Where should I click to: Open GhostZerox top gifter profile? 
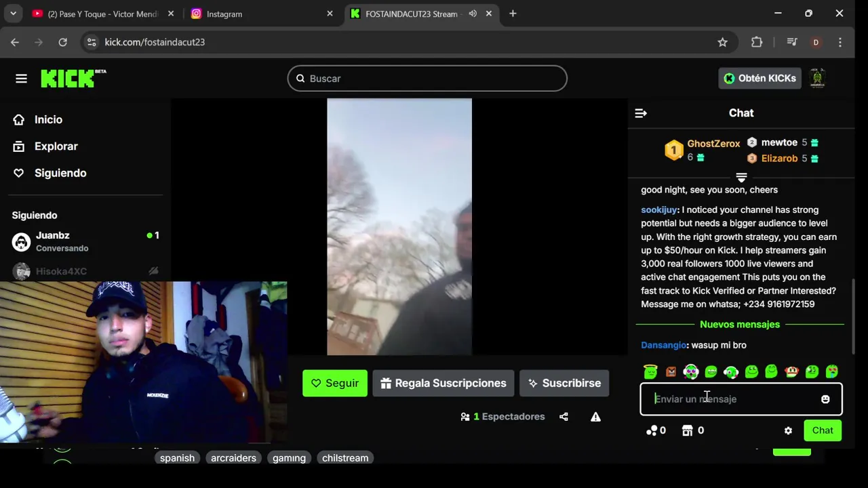pos(713,144)
